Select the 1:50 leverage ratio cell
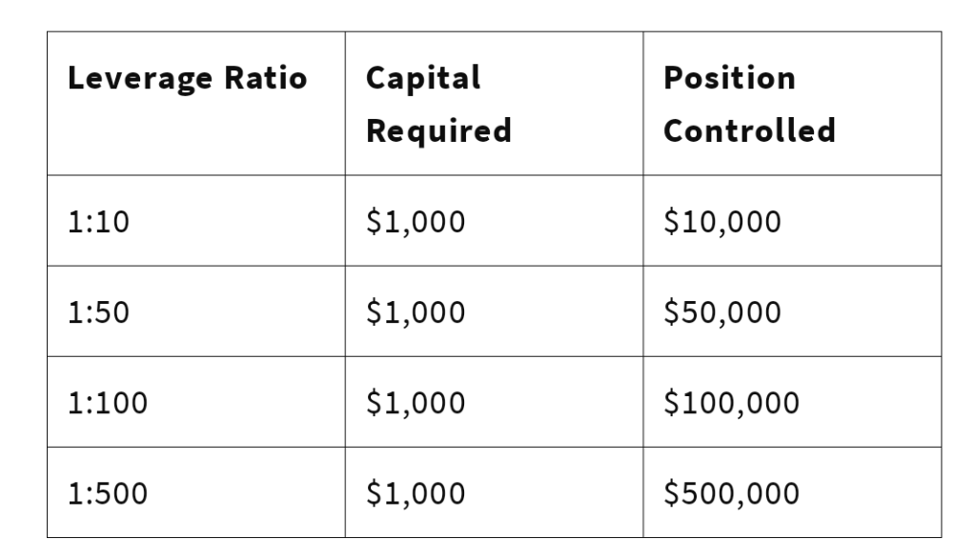The width and height of the screenshot is (975, 560). coord(96,311)
